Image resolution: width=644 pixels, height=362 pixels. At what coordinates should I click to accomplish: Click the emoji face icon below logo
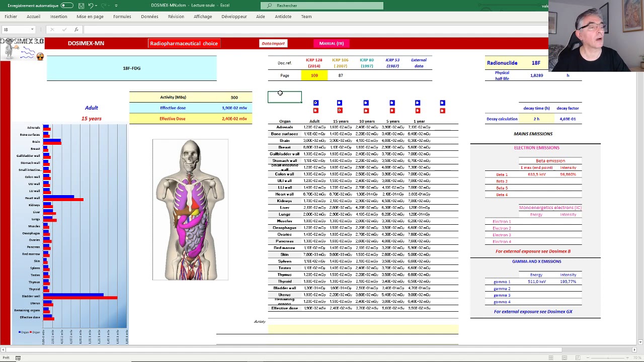40,57
